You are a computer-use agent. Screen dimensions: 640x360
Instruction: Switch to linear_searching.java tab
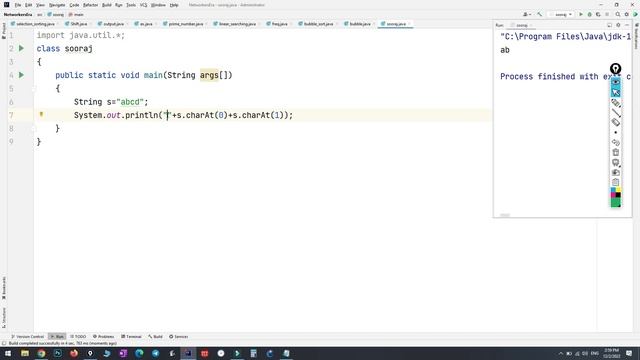pyautogui.click(x=237, y=24)
